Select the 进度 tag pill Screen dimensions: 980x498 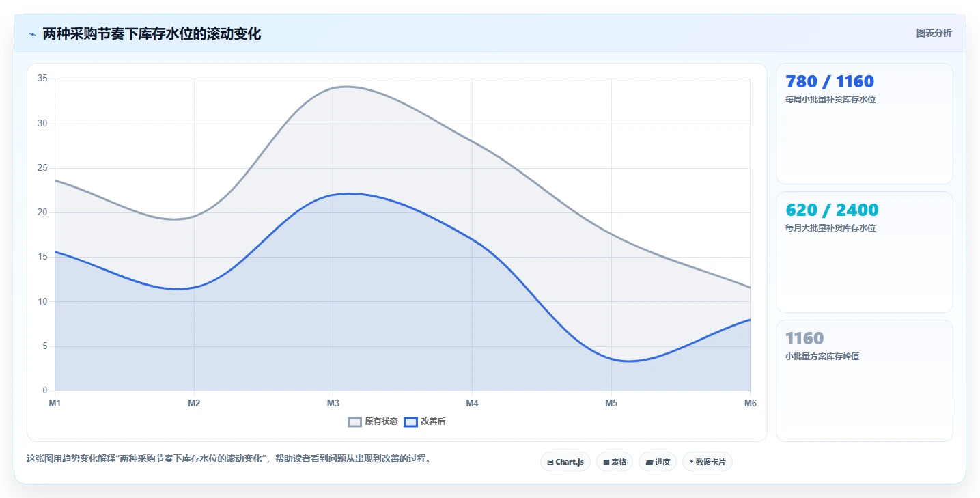(658, 462)
